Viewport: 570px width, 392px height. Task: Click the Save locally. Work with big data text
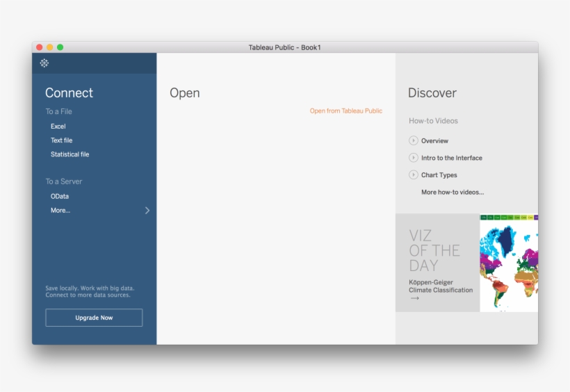pyautogui.click(x=90, y=292)
